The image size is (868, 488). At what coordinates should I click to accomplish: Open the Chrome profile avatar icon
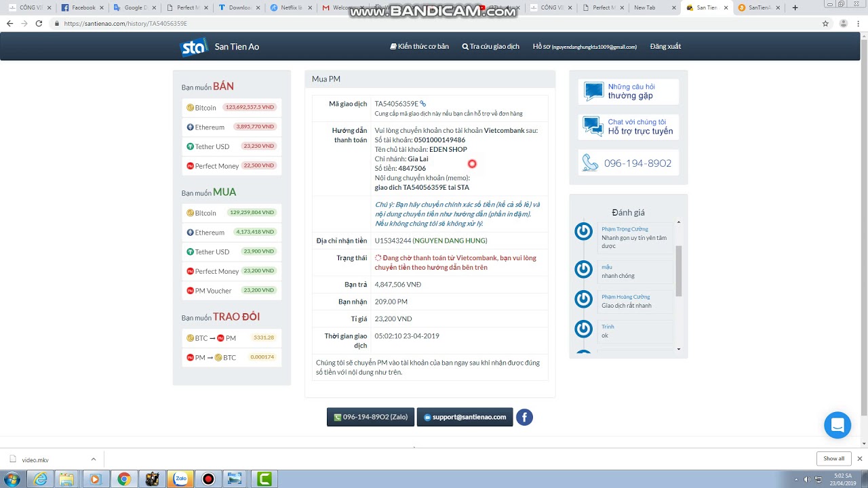coord(844,23)
